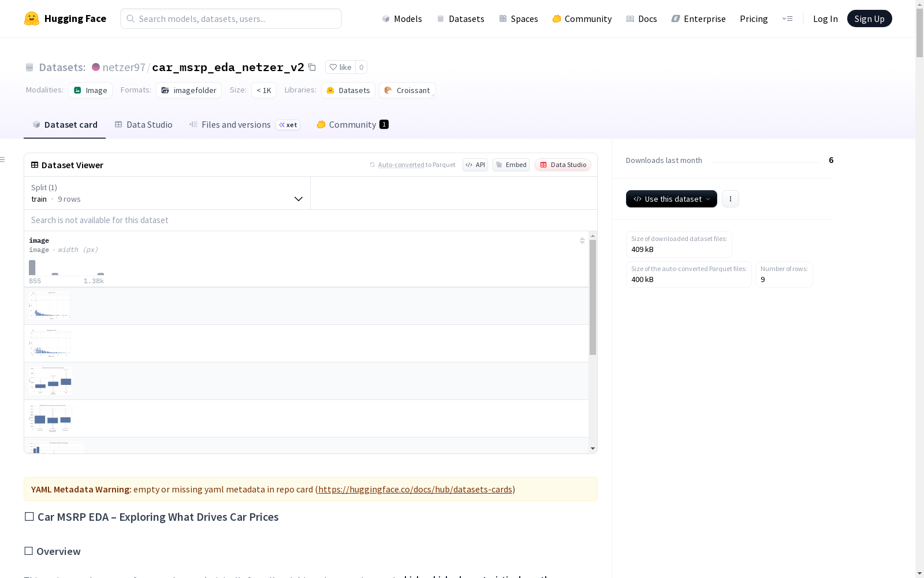Open the Datasets page in top navigation
This screenshot has width=924, height=578.
point(460,18)
